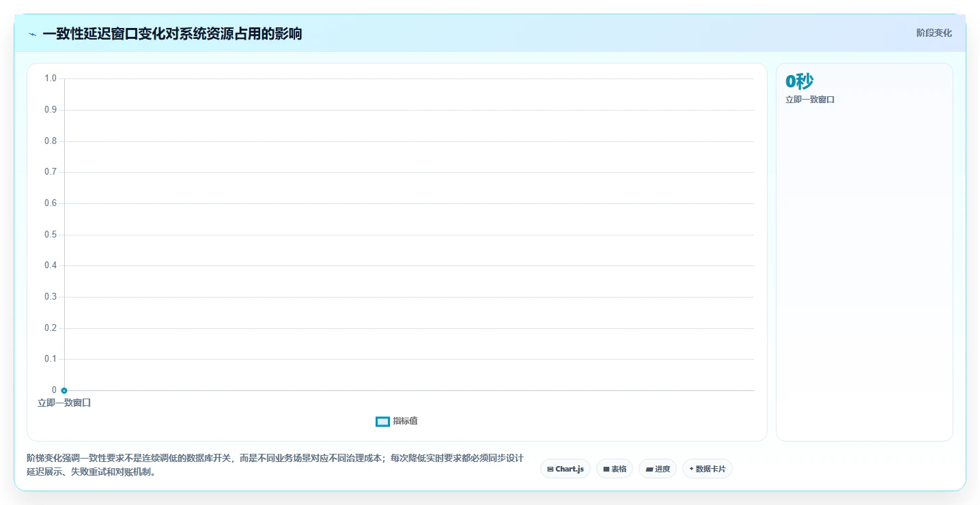Click the Chart.js tag button
This screenshot has width=980, height=505.
[565, 469]
